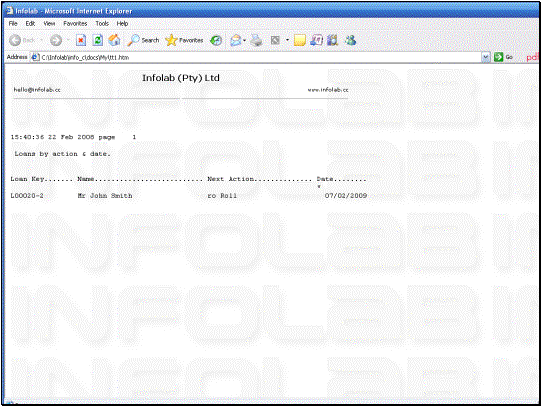Click the Go button

coord(503,57)
